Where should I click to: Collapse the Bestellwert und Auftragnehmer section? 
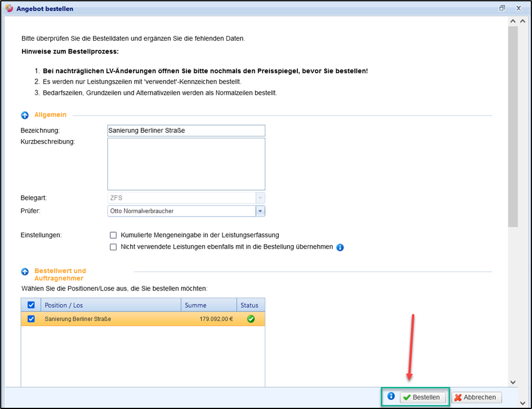pyautogui.click(x=25, y=271)
